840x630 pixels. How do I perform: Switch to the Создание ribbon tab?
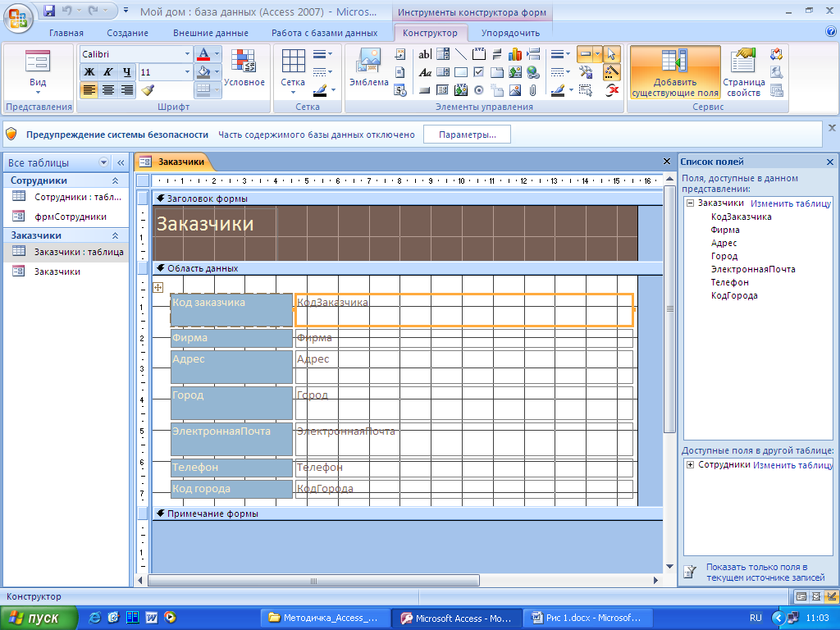(x=127, y=33)
